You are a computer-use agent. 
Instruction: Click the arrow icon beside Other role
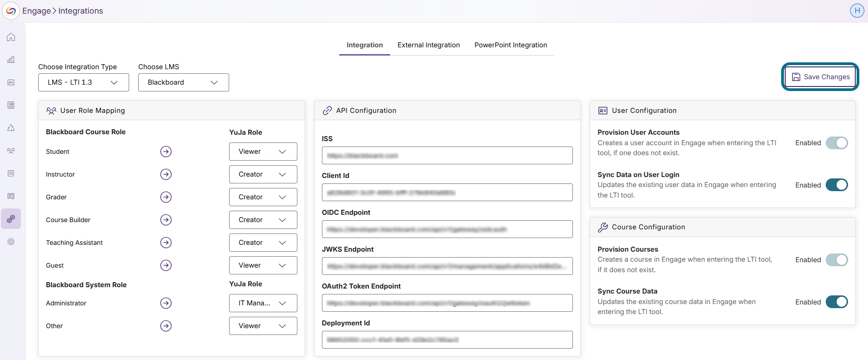coord(166,326)
